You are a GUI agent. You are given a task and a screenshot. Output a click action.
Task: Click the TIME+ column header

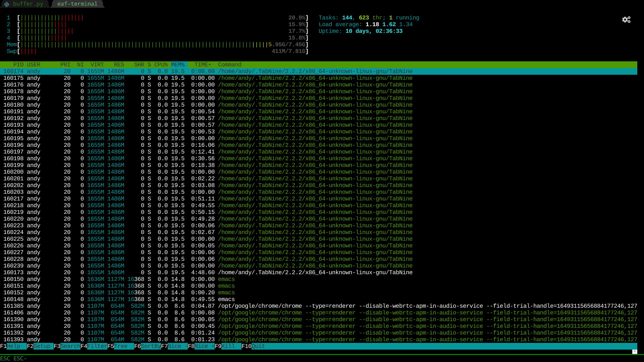point(203,65)
